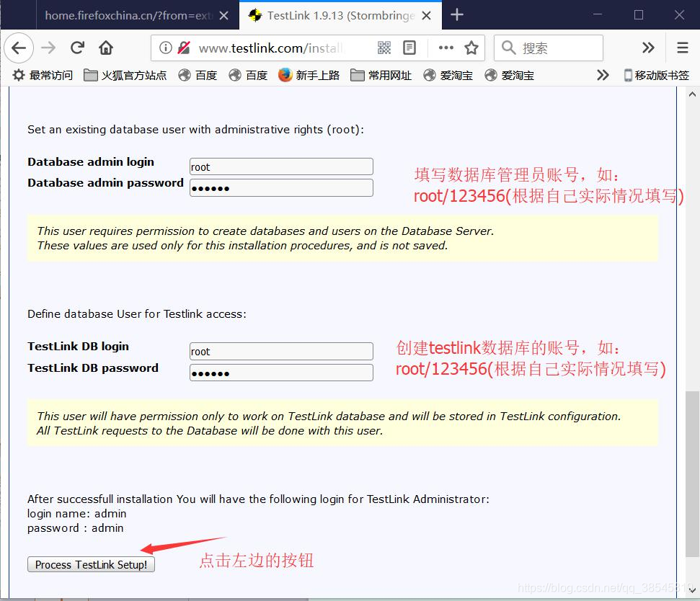Screen dimensions: 700x601
Task: Open the 最常访问 bookmarks folder
Action: click(43, 76)
